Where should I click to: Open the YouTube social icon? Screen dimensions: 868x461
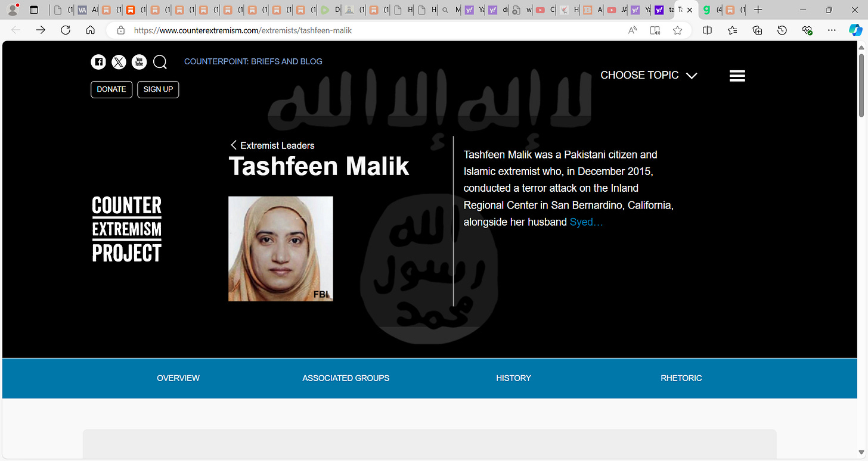[139, 62]
